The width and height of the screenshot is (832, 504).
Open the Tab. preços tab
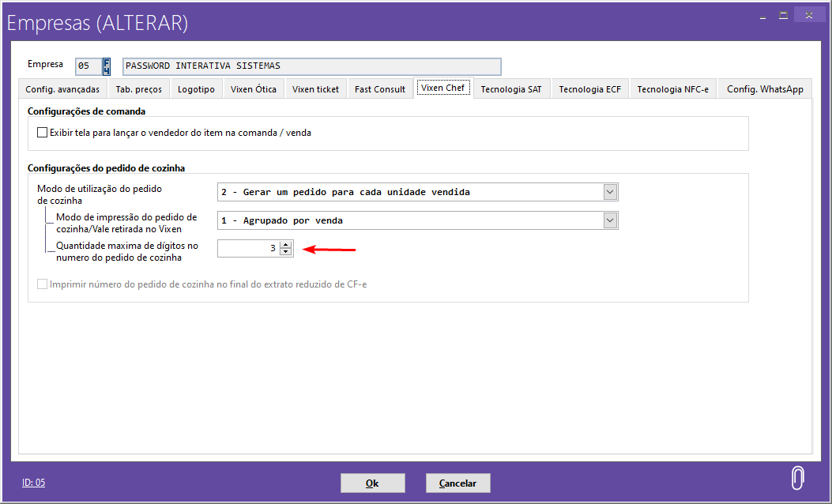[138, 89]
